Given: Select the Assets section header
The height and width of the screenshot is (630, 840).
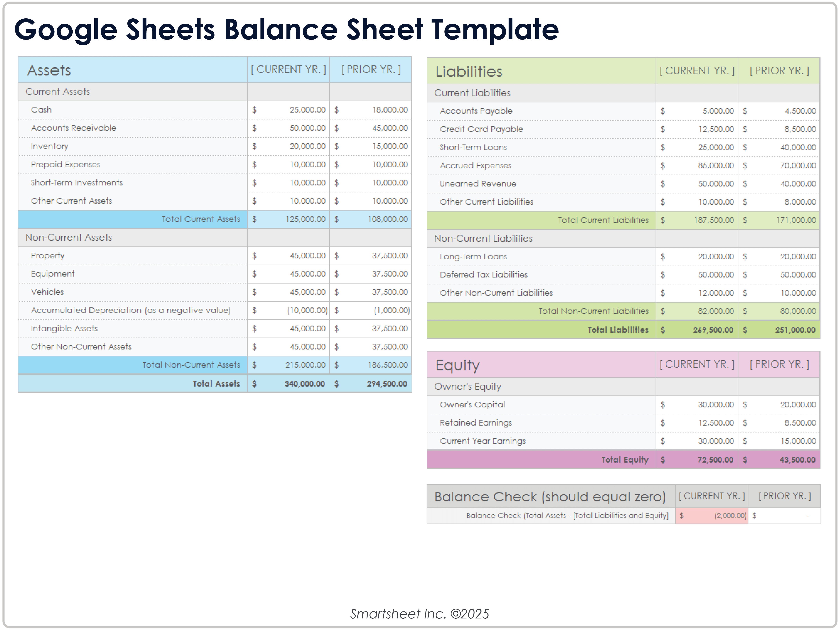Looking at the screenshot, I should pos(49,70).
